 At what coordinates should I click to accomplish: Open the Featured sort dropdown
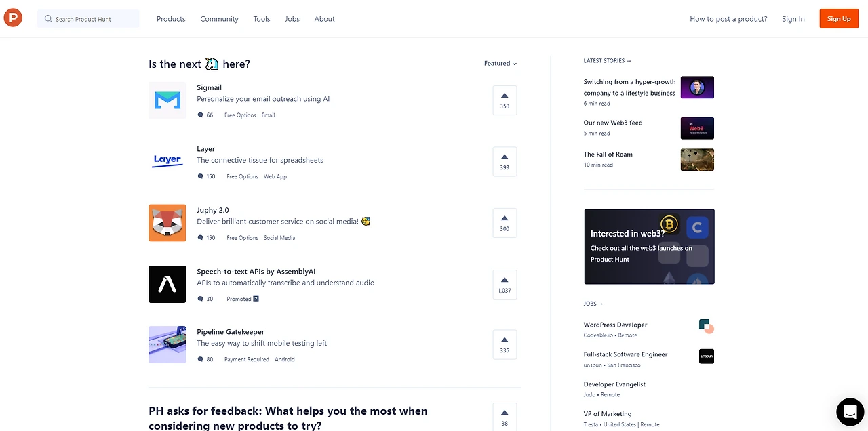coord(500,64)
